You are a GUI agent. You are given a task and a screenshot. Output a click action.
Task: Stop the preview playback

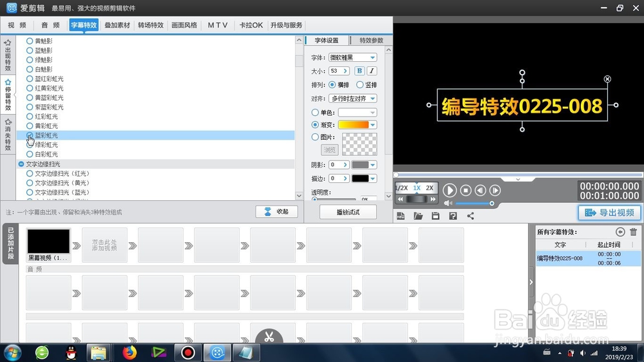pos(466,190)
